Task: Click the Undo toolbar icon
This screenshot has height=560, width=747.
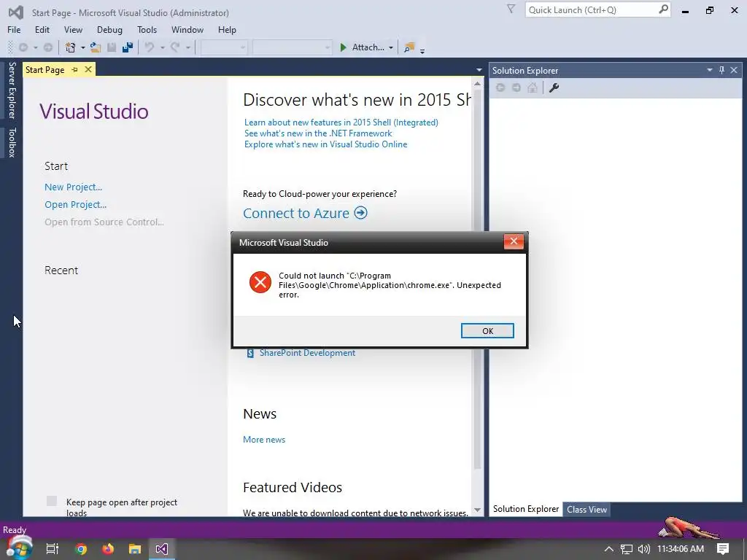Action: [150, 47]
